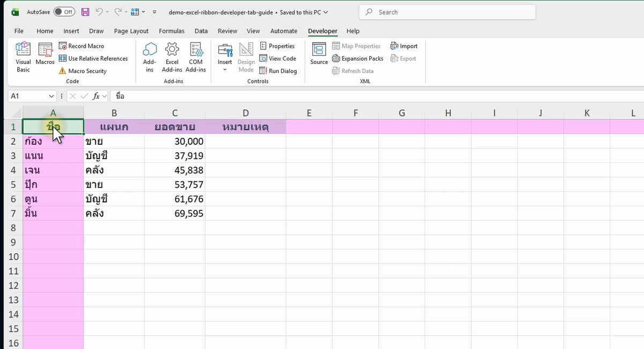Click the Insert Function fx button
644x349 pixels.
coord(97,96)
